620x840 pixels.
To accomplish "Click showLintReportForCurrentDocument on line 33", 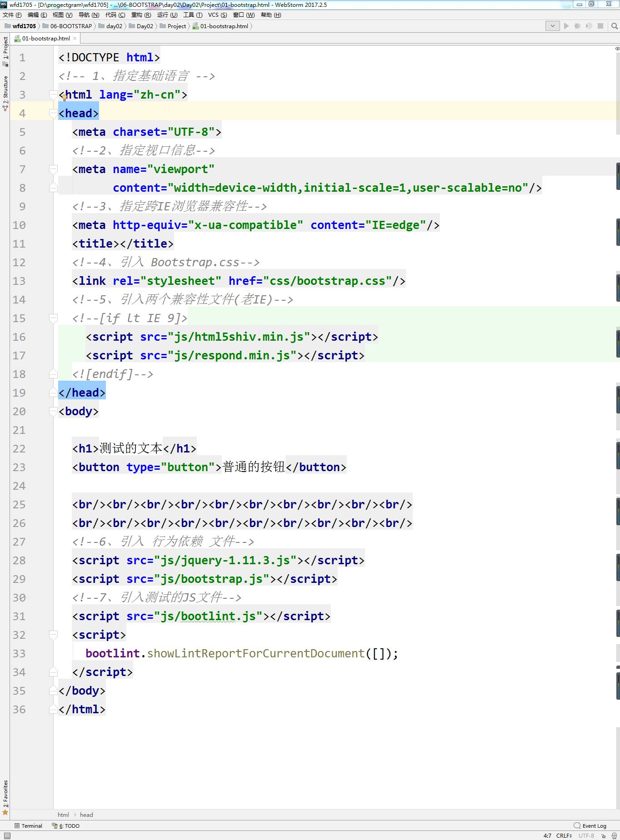I will tap(256, 653).
